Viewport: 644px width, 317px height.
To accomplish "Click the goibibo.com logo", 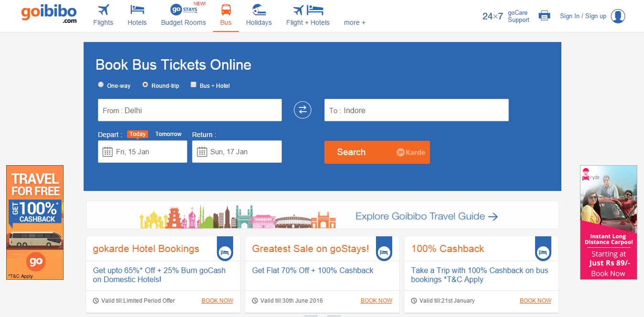I will 49,14.
